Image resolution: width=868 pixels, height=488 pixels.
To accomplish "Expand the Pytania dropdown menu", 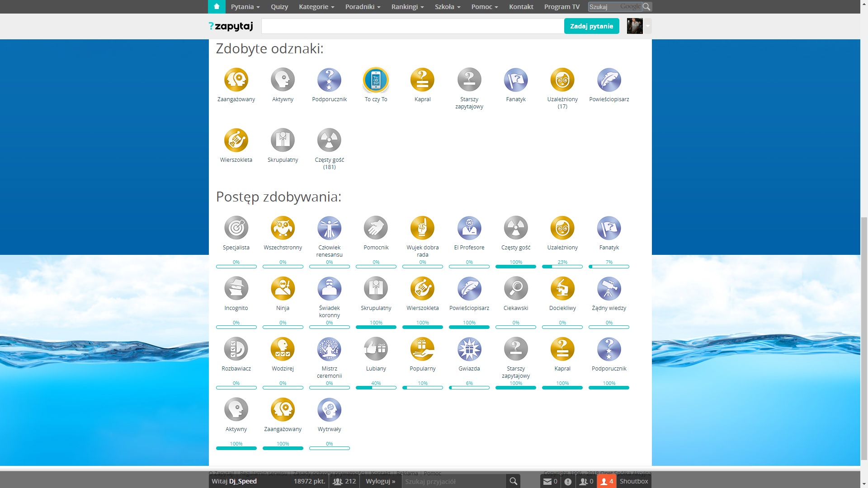I will (245, 7).
